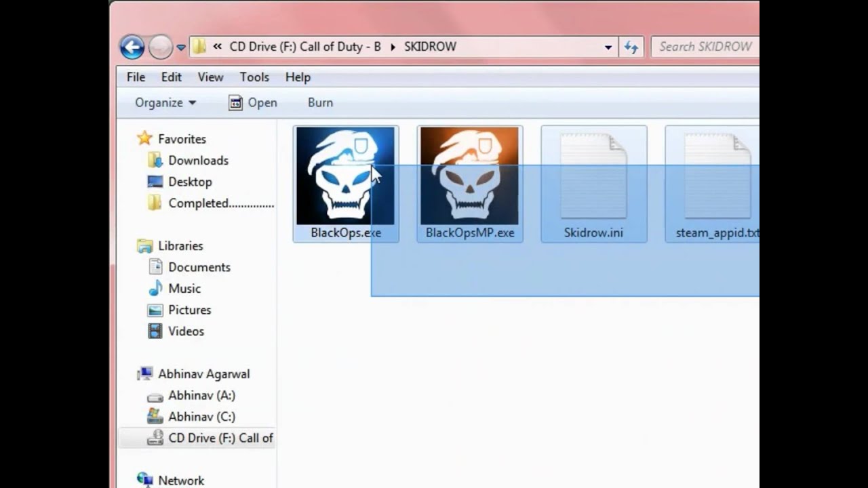Click the Open toolbar button

pyautogui.click(x=253, y=102)
